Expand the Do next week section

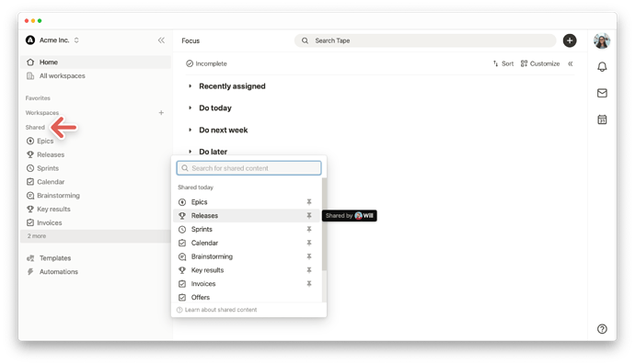[x=190, y=130]
